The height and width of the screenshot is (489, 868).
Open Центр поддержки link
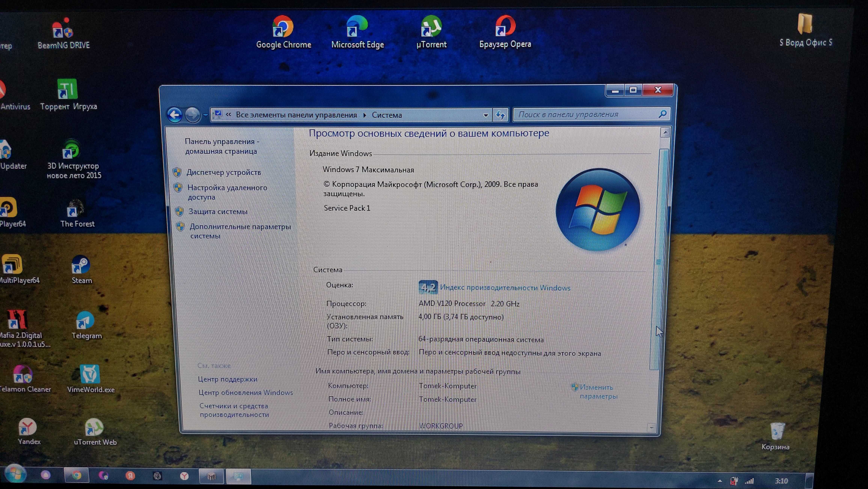228,379
